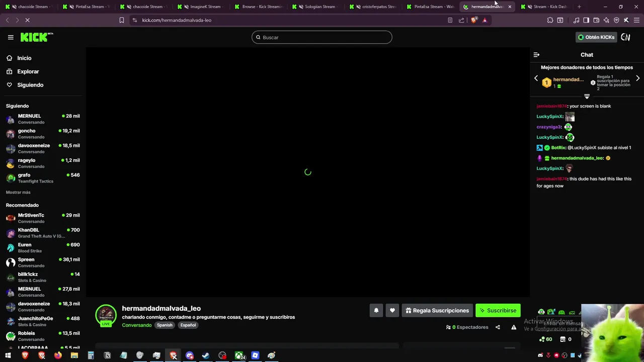Collapse the chat panel
This screenshot has width=644, height=362.
pyautogui.click(x=536, y=55)
